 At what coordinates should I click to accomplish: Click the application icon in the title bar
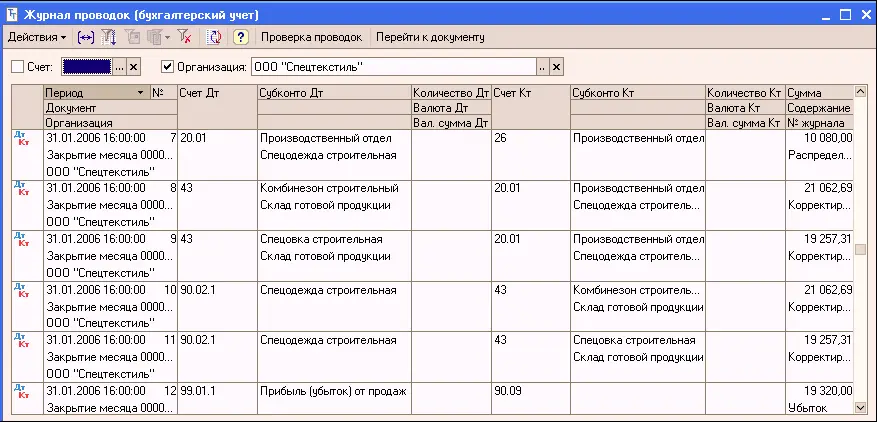12,15
